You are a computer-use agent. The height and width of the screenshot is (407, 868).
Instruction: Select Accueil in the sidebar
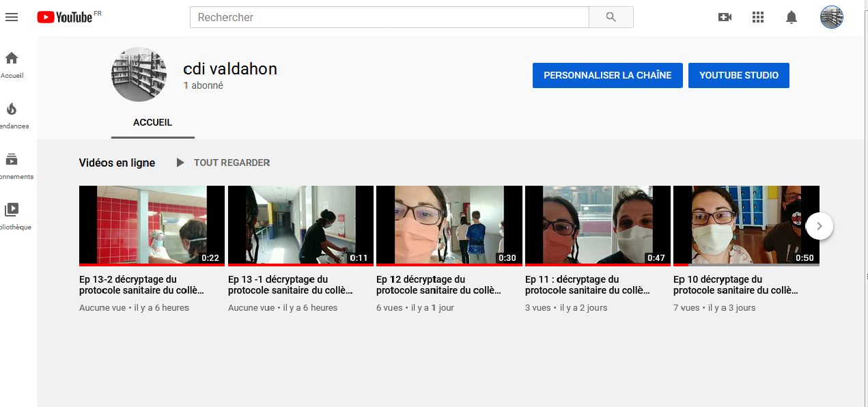12,65
